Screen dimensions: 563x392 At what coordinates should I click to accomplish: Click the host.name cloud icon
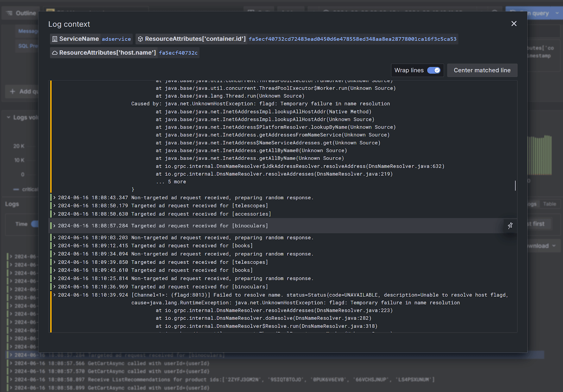55,53
